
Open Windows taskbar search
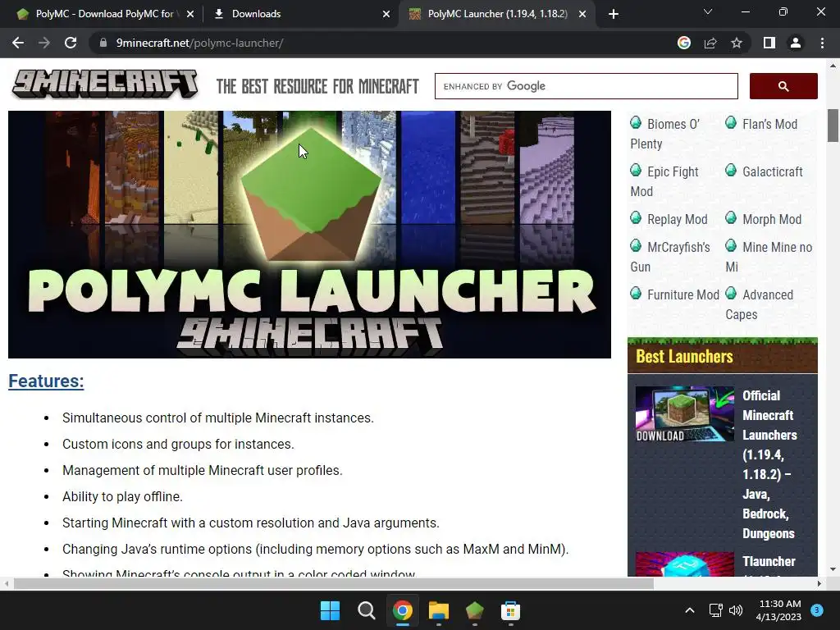tap(367, 610)
